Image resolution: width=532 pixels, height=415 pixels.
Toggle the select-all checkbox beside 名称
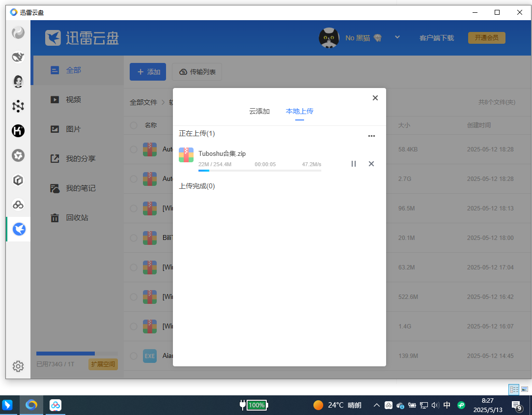click(134, 125)
